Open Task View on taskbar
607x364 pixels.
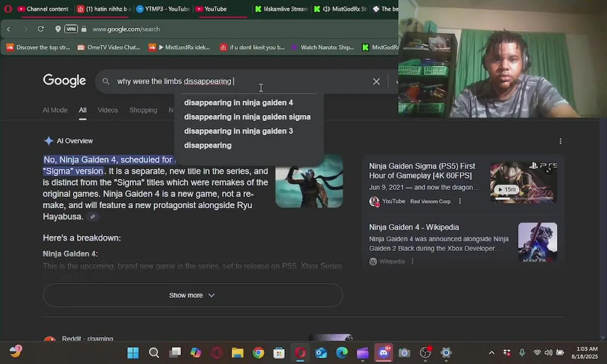[x=175, y=353]
